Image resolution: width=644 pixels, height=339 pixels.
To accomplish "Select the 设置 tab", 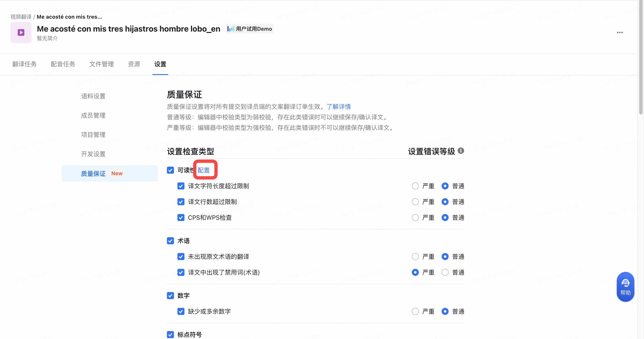I will click(x=160, y=64).
